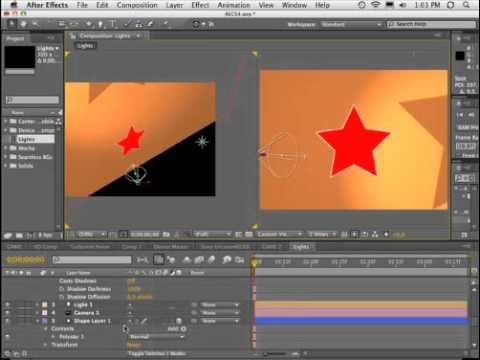The height and width of the screenshot is (360, 480).
Task: Open the Layer menu
Action: (174, 5)
